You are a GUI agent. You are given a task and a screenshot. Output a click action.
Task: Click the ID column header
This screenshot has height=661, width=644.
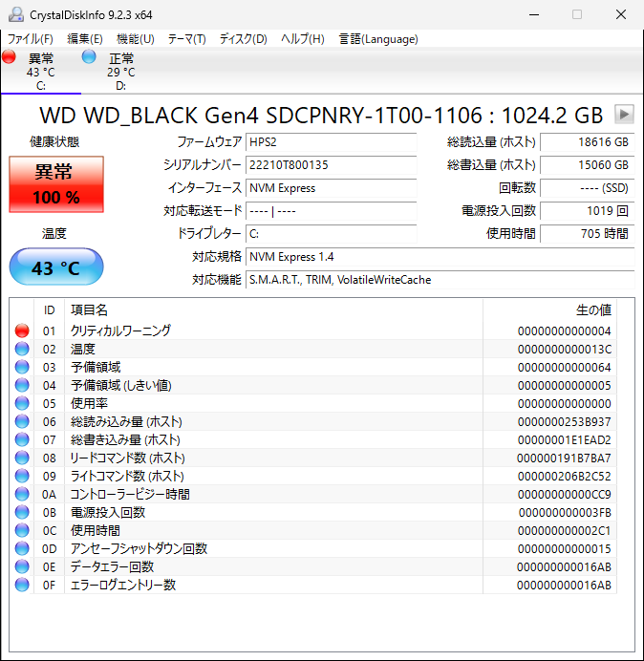(50, 310)
